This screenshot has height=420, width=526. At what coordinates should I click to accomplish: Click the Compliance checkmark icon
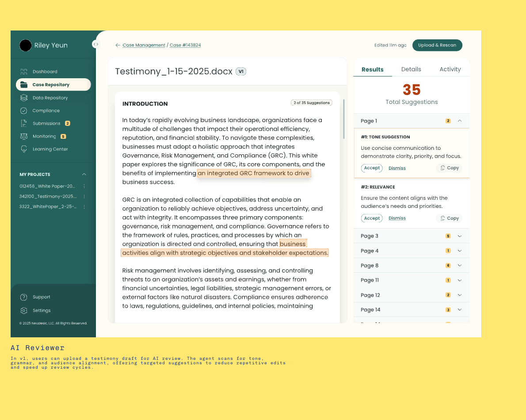click(x=24, y=111)
